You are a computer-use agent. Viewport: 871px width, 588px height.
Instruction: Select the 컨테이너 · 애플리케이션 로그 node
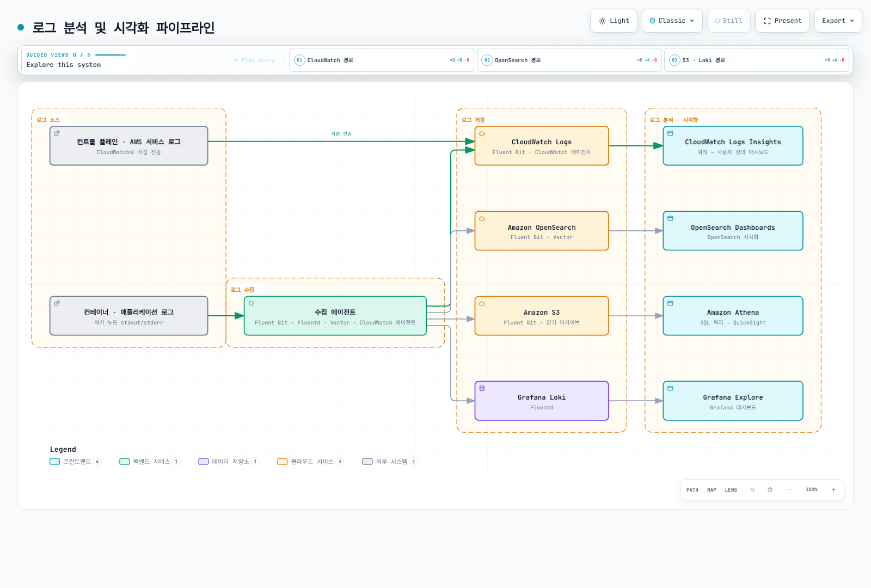coord(128,316)
